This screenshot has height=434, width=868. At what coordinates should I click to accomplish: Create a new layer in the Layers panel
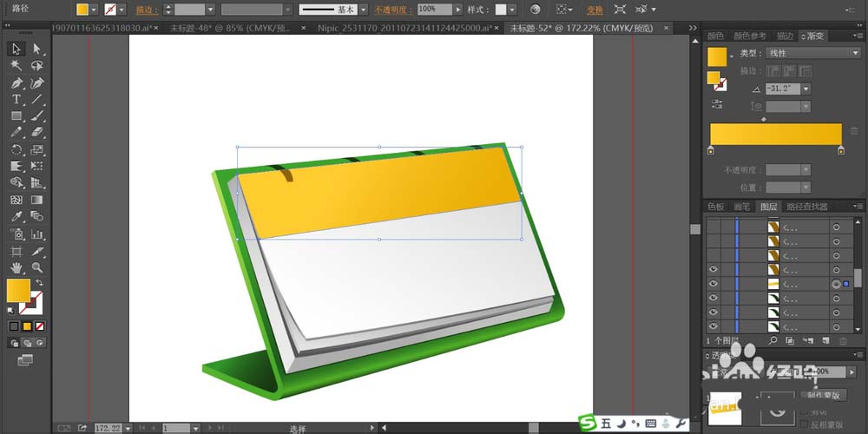pyautogui.click(x=825, y=341)
